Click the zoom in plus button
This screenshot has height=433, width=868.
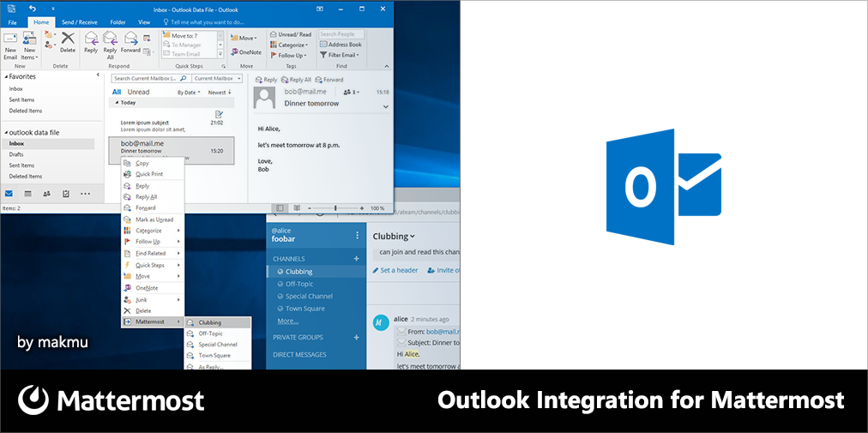tap(362, 208)
